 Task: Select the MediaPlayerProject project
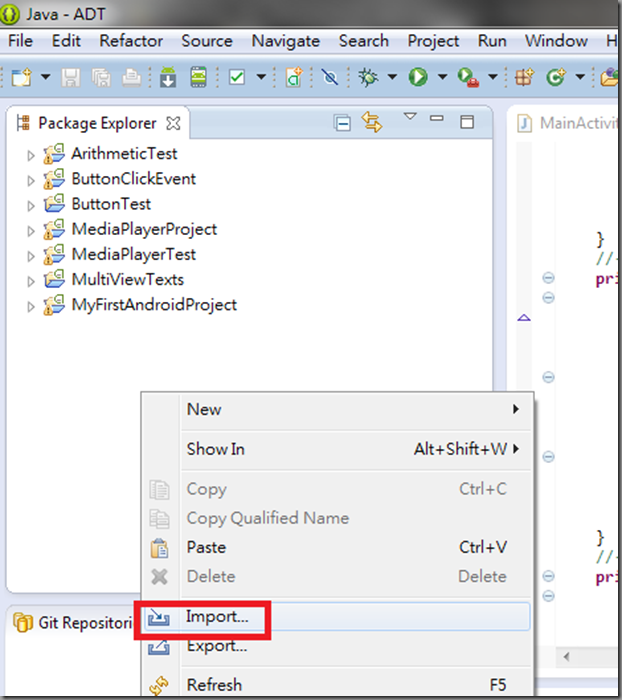click(144, 229)
